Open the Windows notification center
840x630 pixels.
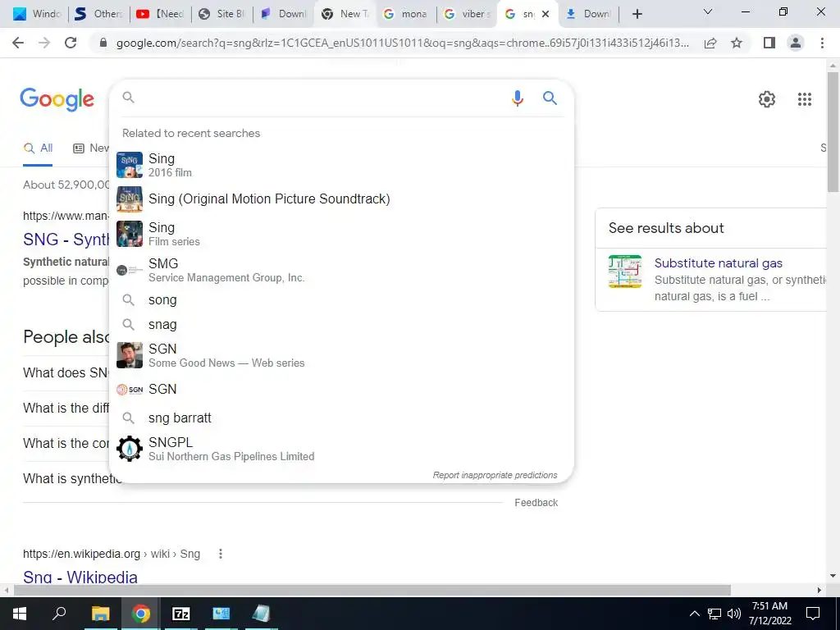(x=813, y=614)
